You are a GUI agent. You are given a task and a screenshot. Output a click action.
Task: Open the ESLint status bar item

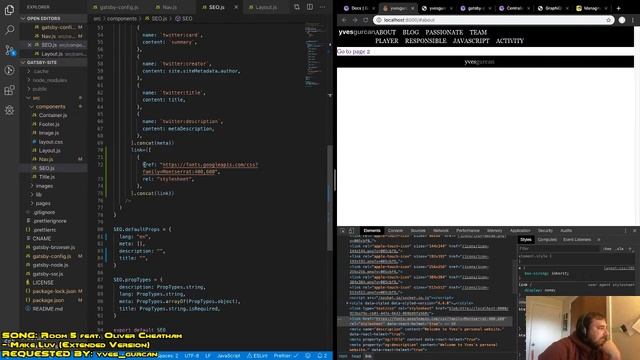click(x=257, y=356)
